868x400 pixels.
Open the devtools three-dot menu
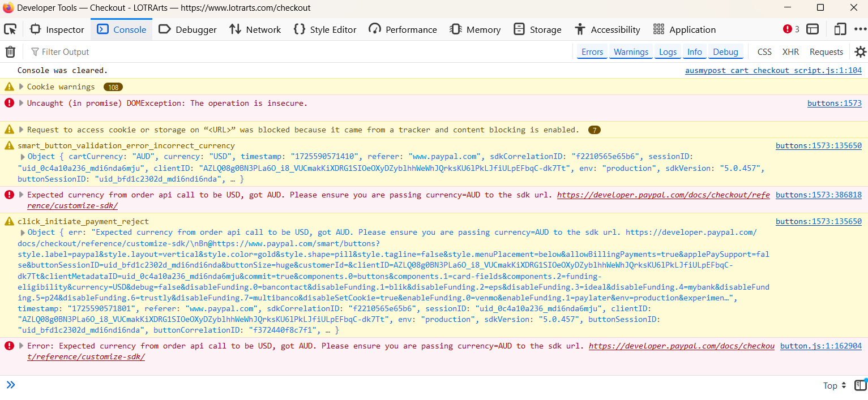(x=862, y=29)
